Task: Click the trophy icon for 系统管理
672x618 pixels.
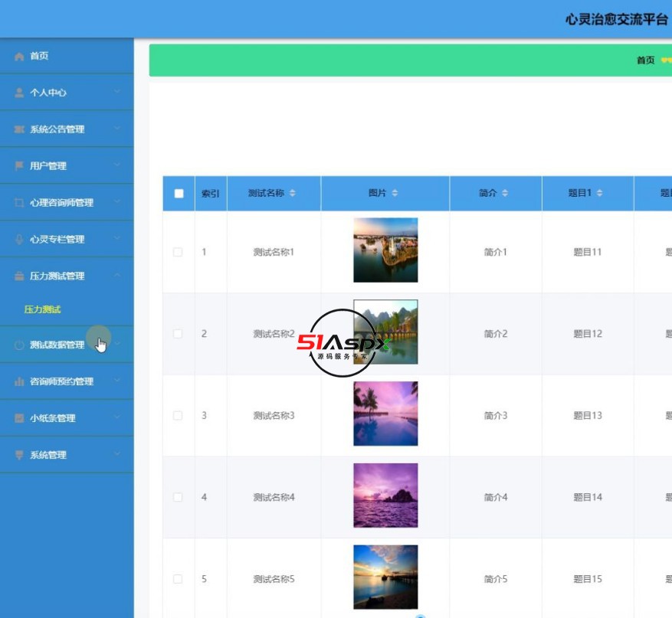Action: click(x=20, y=456)
